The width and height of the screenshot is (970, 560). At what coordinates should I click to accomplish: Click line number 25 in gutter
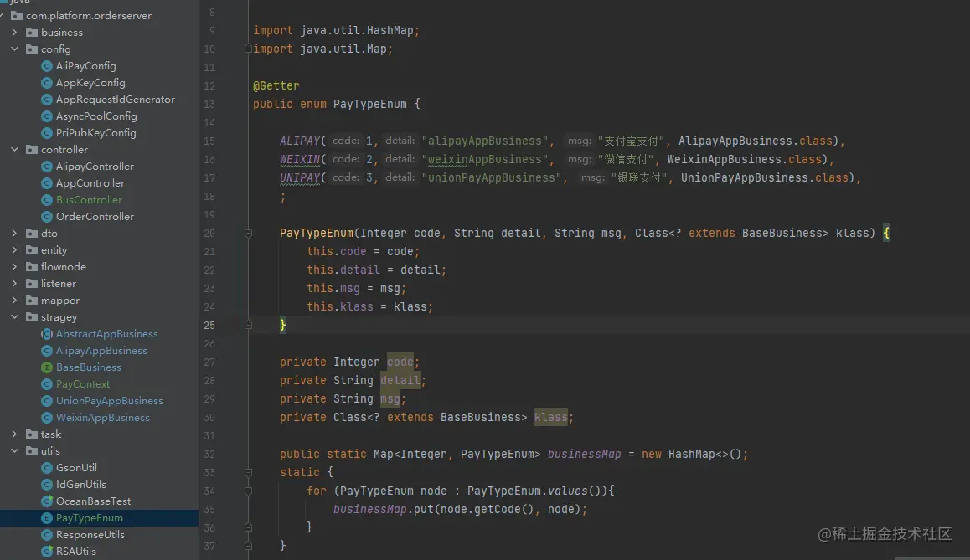click(209, 325)
